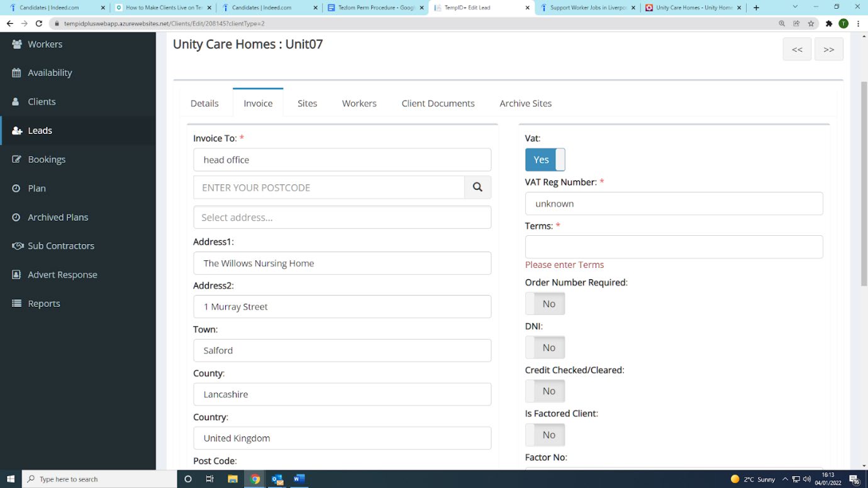The image size is (868, 488).
Task: Go to next record with >> button
Action: click(x=828, y=49)
